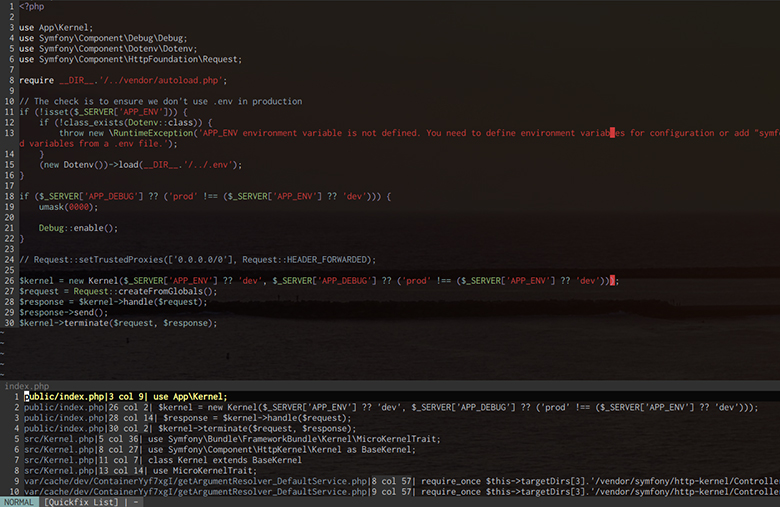Screen dimensions: 780x507
Task: Click 'umask(0000);' line
Action: click(69, 207)
